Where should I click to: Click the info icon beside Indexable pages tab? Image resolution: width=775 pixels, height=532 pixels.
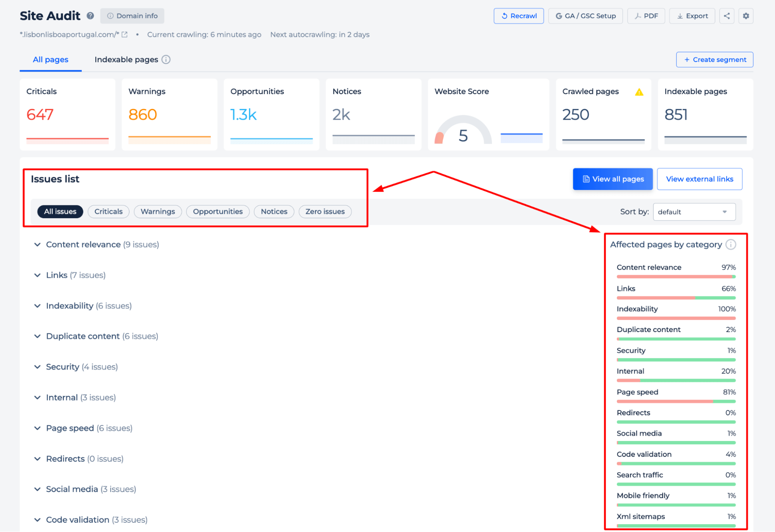(166, 60)
